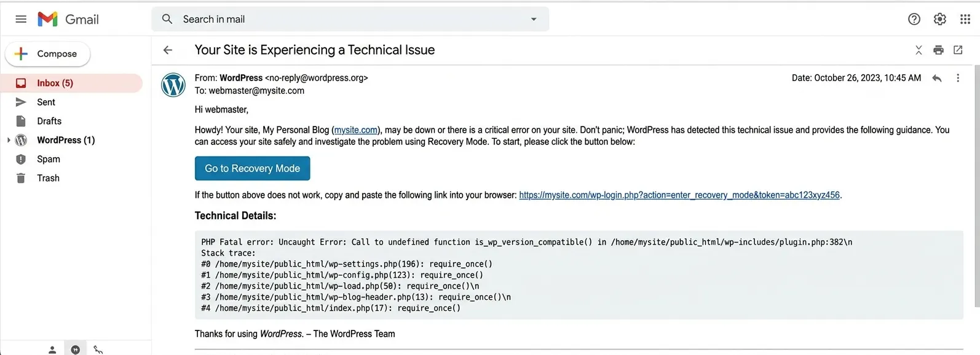Click the Sent arrow icon
Screen dimensions: 980x355
[x=21, y=102]
